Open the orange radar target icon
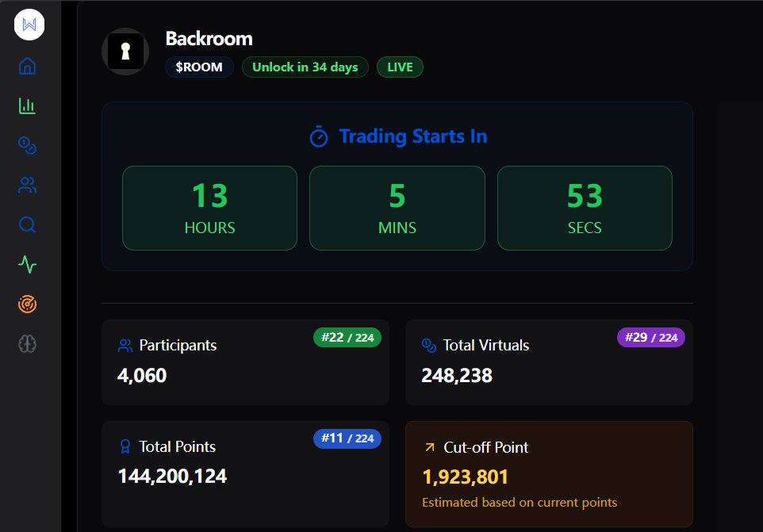 pyautogui.click(x=27, y=304)
